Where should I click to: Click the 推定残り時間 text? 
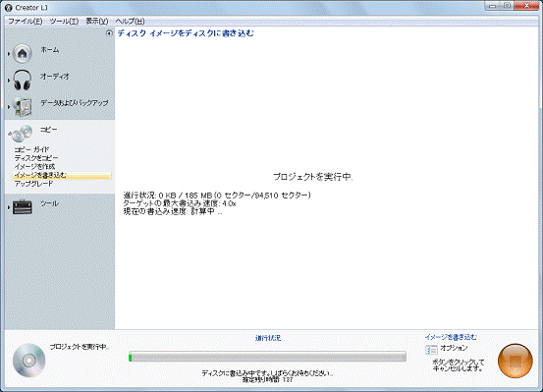coord(267,380)
